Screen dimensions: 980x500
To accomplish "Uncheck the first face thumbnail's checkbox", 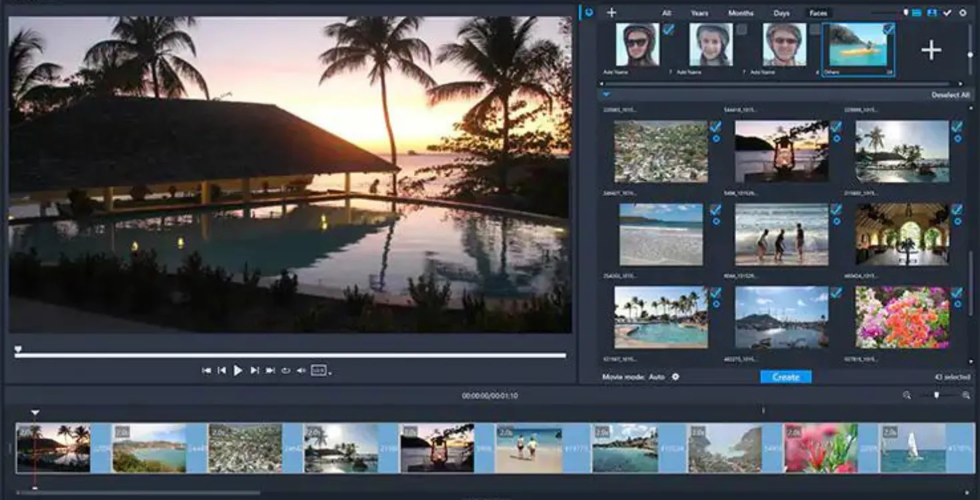I will pos(668,29).
